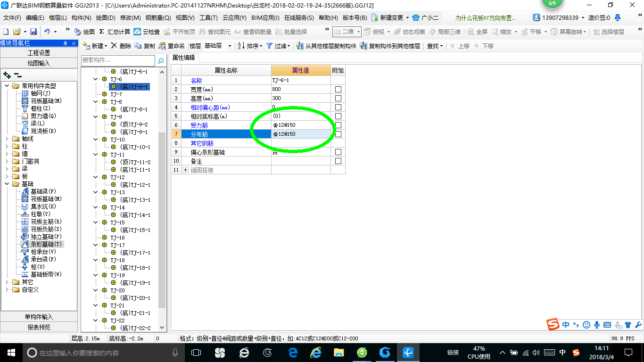Expand the 门窗洞 folder
Viewport: 644px width, 362px height.
pos(7,161)
